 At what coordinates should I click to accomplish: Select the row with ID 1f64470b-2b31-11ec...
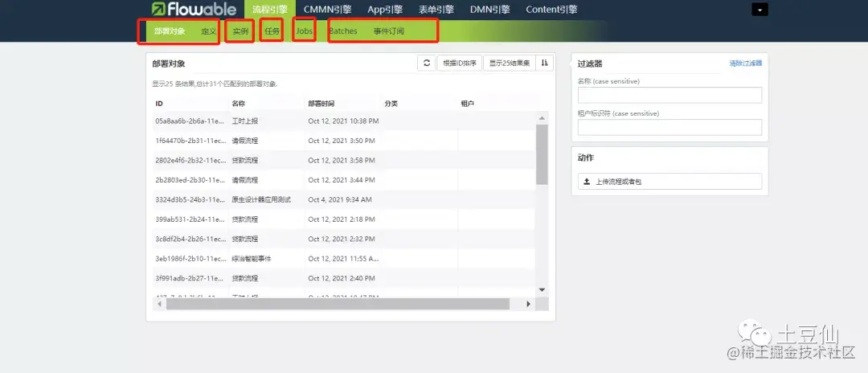pyautogui.click(x=344, y=141)
